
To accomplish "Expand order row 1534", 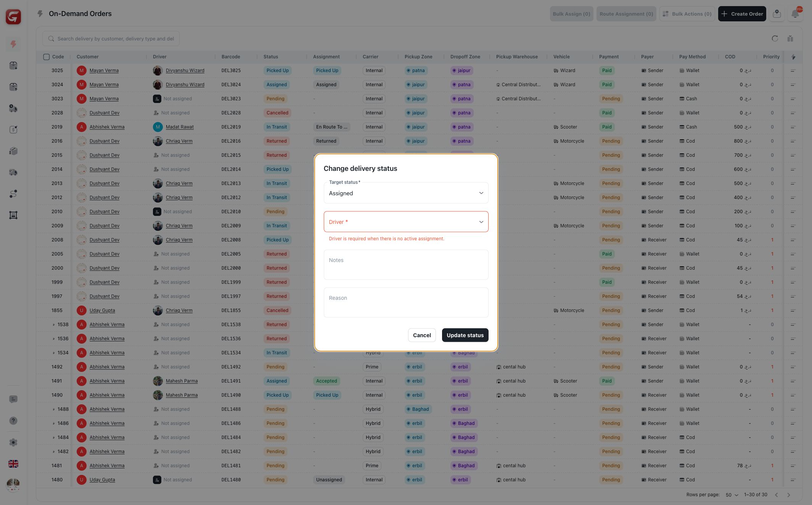I will 54,353.
